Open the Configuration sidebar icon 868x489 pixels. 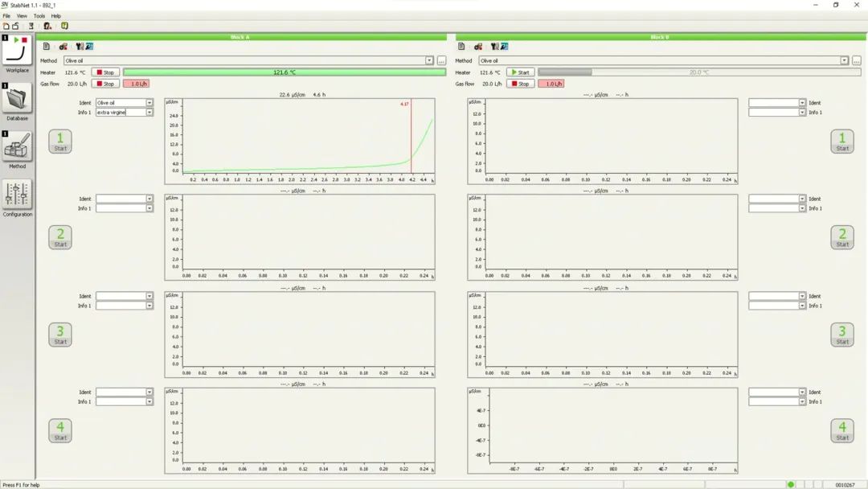[x=17, y=195]
